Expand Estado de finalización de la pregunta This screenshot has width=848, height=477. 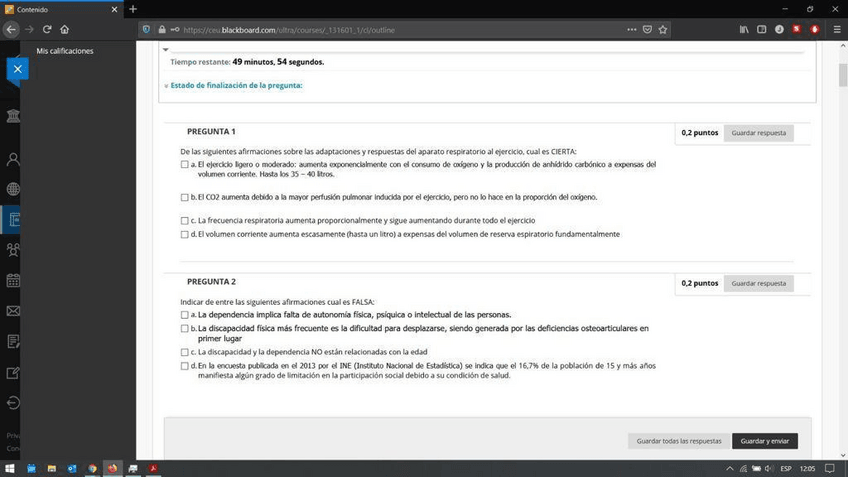point(234,85)
